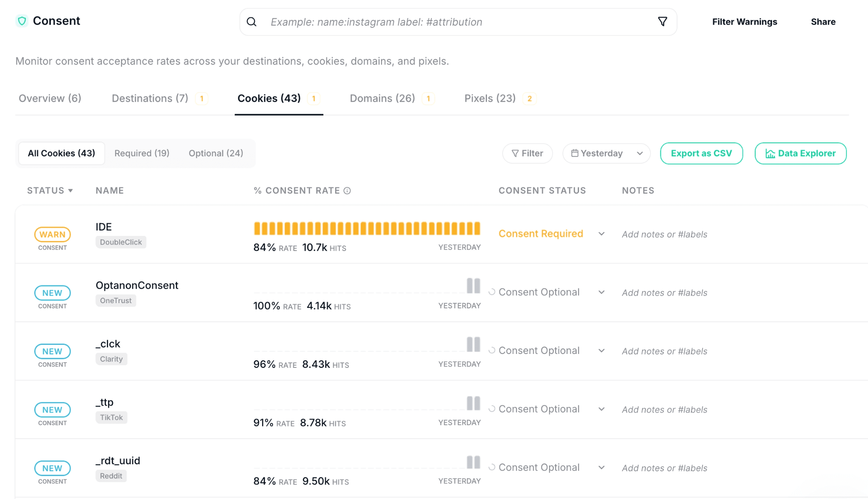
Task: Select the Required (19) cookies toggle
Action: pos(142,153)
